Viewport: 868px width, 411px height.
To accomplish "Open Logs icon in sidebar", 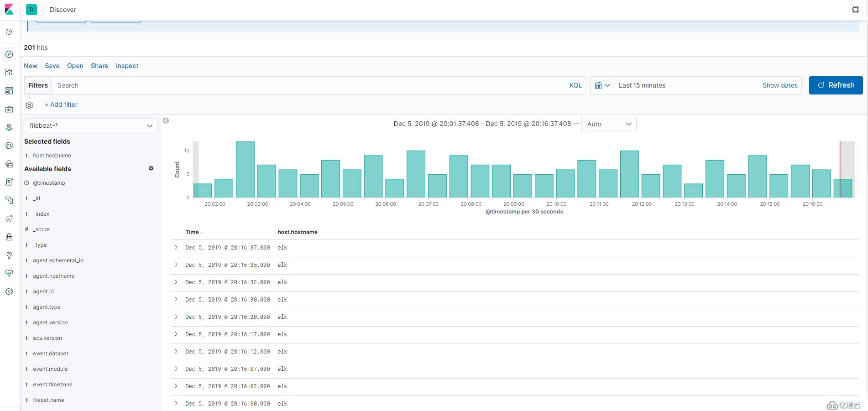I will point(9,182).
